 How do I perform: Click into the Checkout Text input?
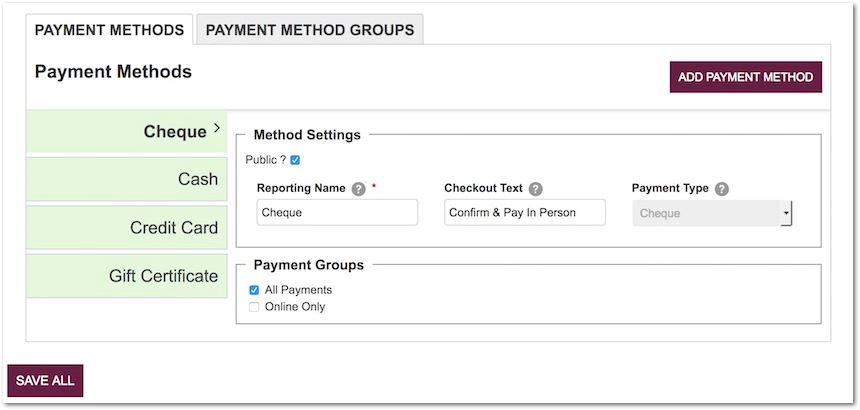525,213
